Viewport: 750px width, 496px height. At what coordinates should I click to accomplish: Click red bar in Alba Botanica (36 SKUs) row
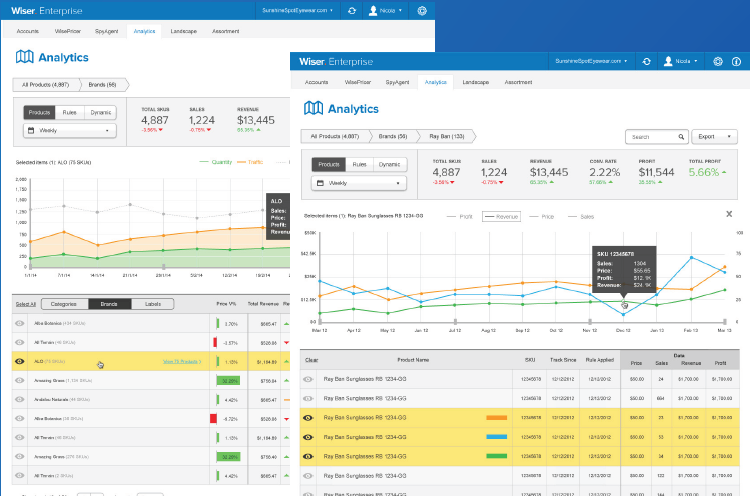[213, 419]
